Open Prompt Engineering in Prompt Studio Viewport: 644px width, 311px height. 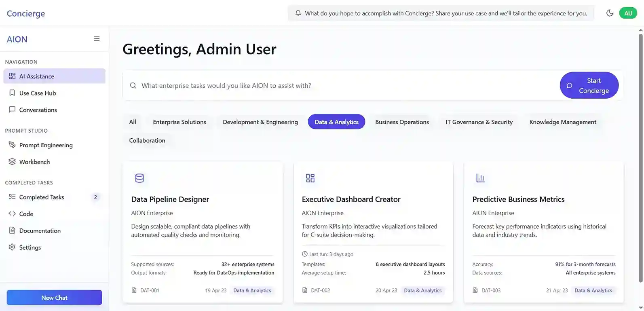tap(54, 145)
